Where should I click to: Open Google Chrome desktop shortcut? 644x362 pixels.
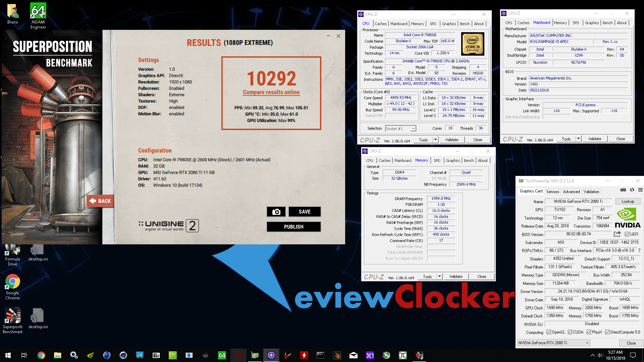13,287
